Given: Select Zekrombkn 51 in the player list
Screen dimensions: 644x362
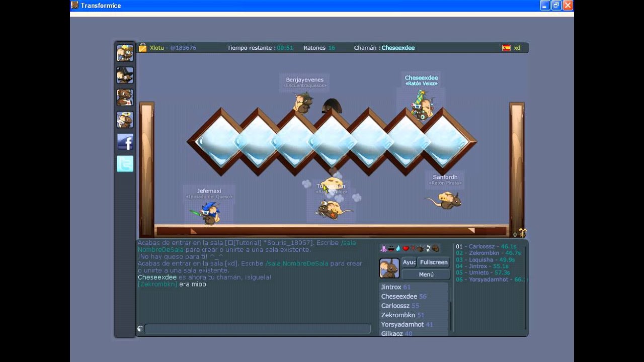Looking at the screenshot, I should coord(413,315).
